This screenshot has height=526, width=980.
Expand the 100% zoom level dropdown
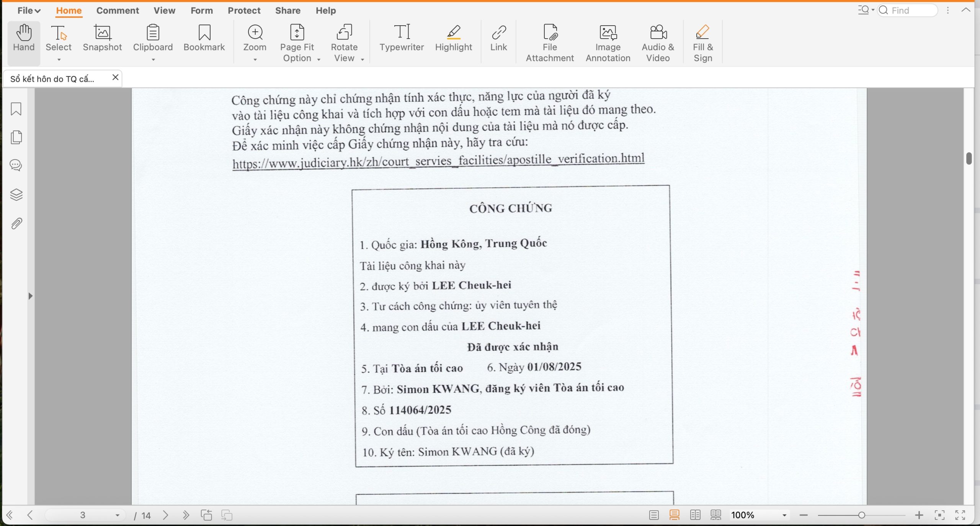point(784,515)
